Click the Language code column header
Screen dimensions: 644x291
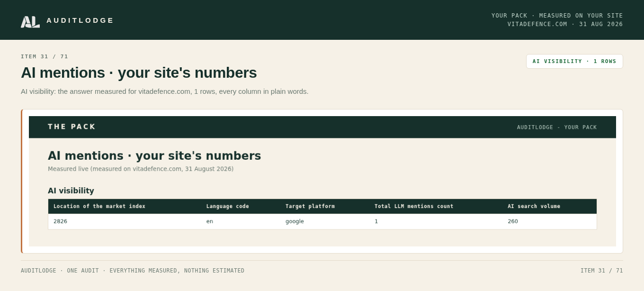(228, 206)
